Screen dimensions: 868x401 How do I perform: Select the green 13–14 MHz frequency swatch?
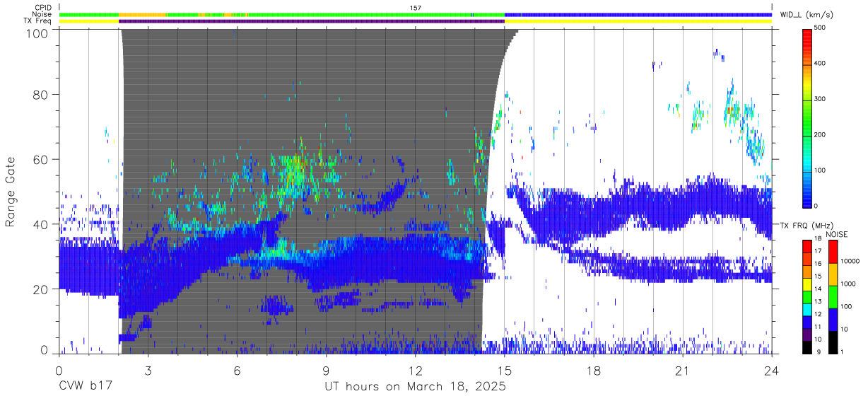(x=807, y=296)
